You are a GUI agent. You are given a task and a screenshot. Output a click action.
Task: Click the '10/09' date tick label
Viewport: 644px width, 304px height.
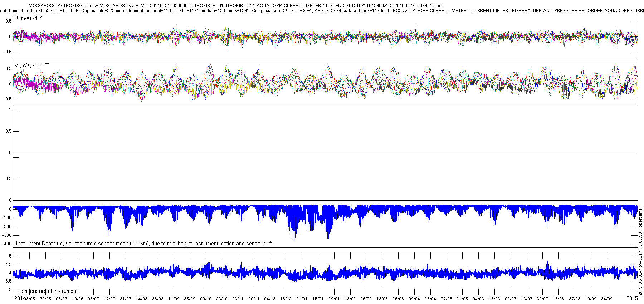click(x=591, y=299)
